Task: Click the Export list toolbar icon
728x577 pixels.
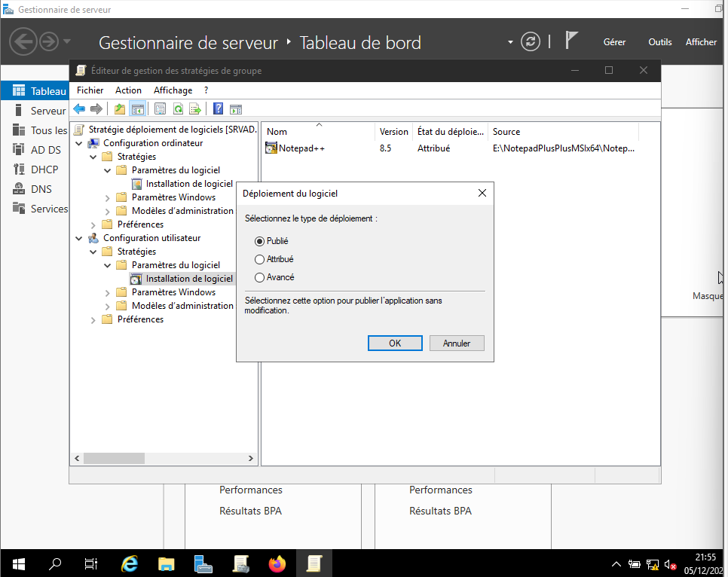Action: tap(195, 109)
